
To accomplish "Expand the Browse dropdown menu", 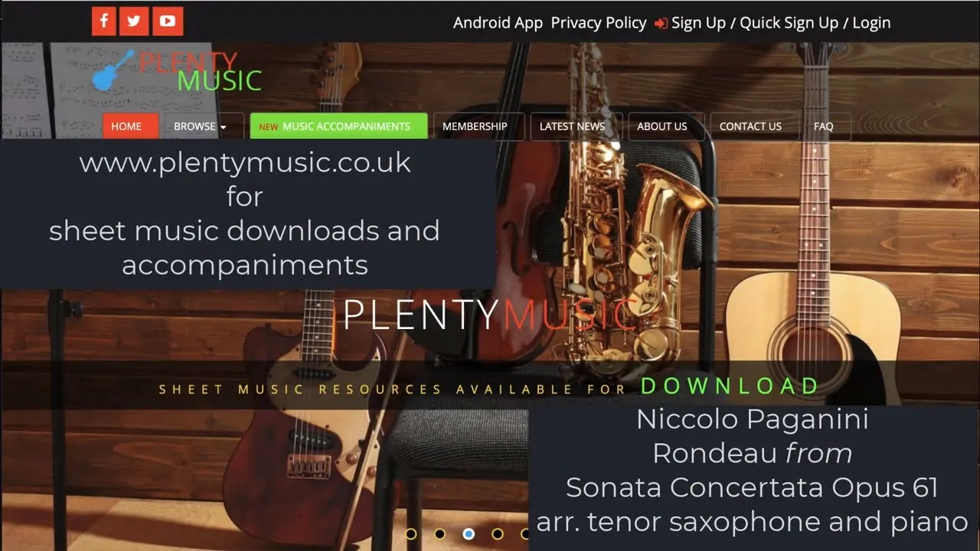I will (201, 126).
